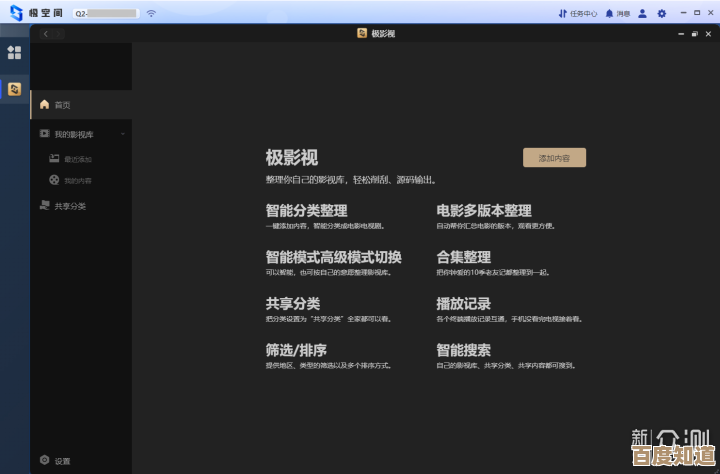Collapse the 我的影视库 section chevron

122,134
